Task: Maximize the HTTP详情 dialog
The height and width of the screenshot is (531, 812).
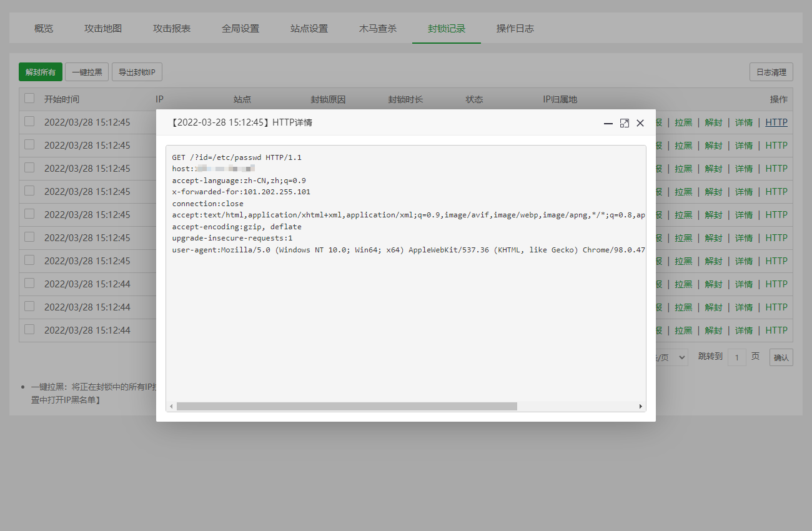Action: (x=624, y=124)
